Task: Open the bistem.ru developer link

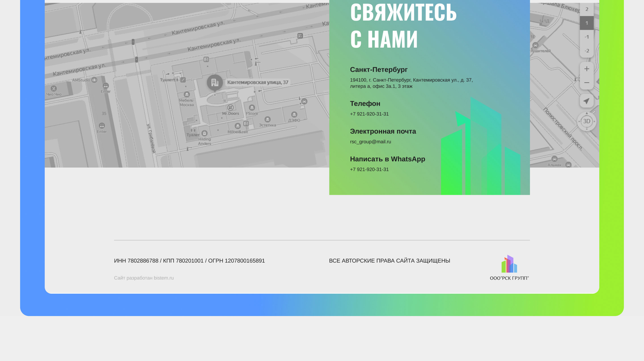Action: tap(163, 278)
